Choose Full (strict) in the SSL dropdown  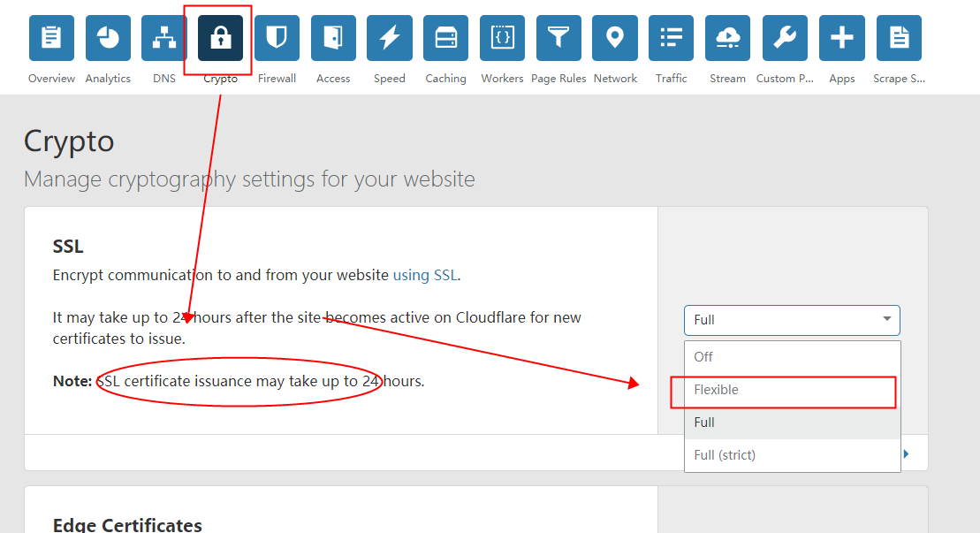tap(793, 455)
